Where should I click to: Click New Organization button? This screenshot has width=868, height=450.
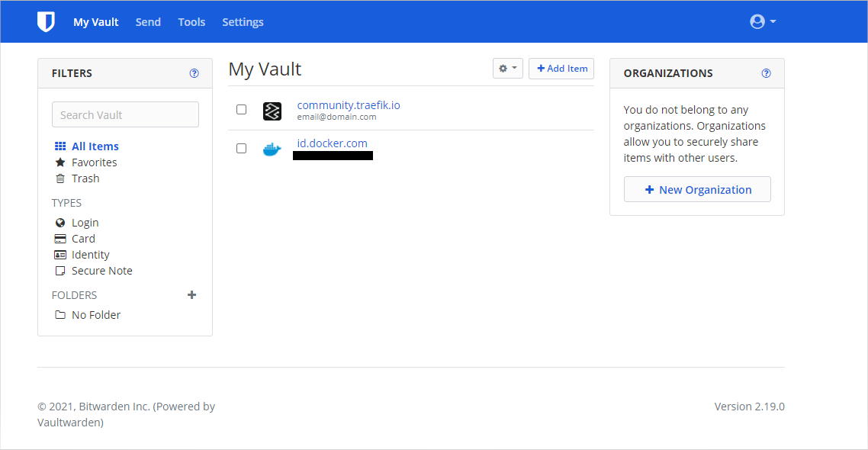[x=697, y=189]
